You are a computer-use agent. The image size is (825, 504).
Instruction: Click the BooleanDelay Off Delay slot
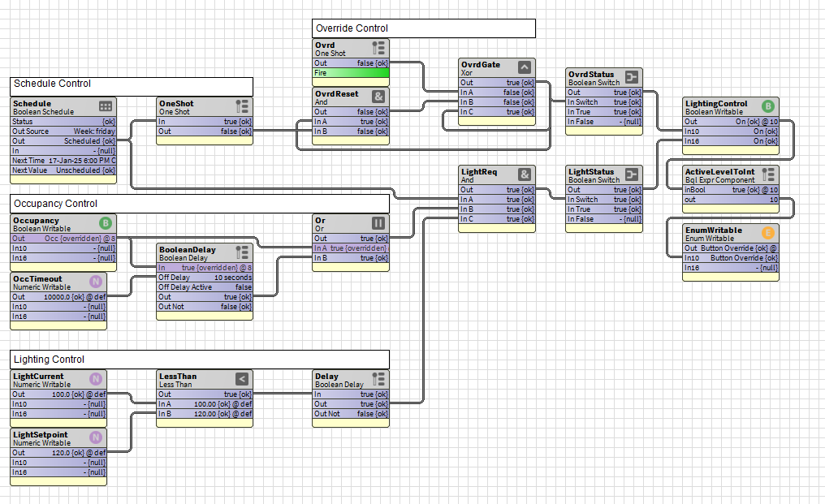click(205, 278)
